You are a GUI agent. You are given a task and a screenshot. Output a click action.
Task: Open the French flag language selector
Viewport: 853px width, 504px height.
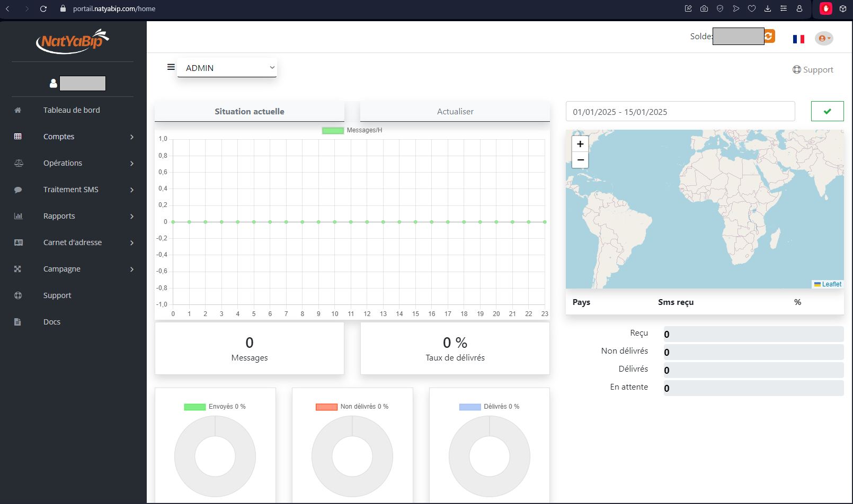point(798,39)
